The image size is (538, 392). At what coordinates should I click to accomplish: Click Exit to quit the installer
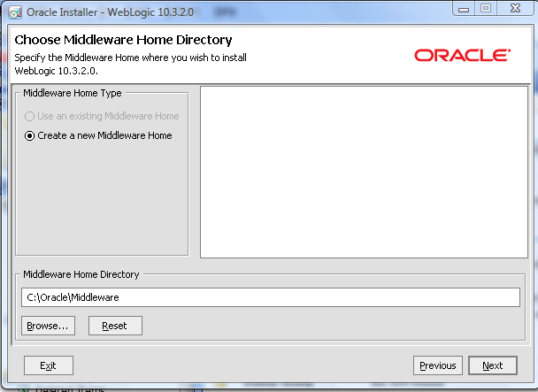tap(49, 365)
